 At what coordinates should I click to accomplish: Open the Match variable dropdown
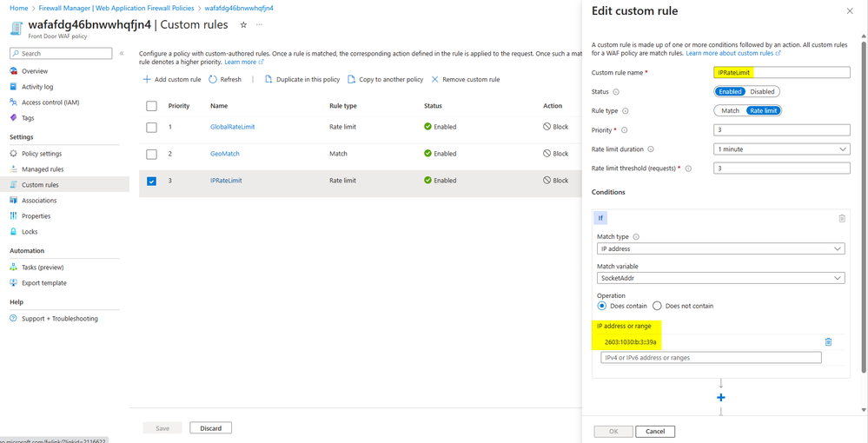click(x=721, y=278)
